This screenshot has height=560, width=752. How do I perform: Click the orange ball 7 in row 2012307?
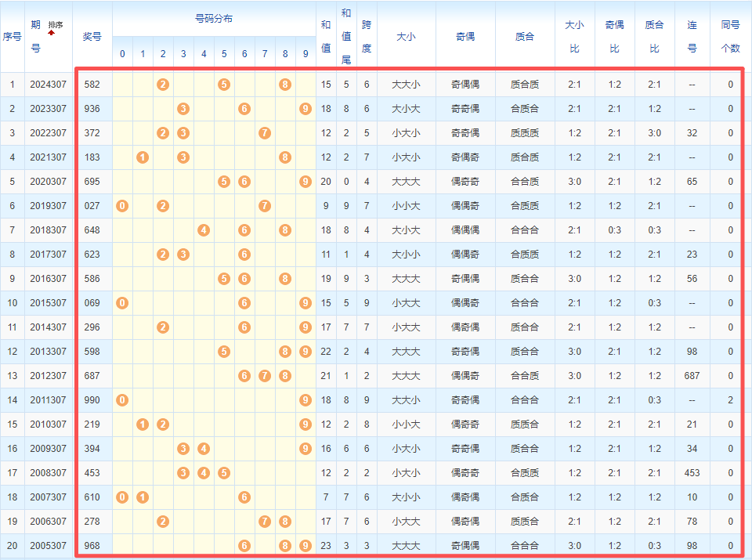pos(265,376)
